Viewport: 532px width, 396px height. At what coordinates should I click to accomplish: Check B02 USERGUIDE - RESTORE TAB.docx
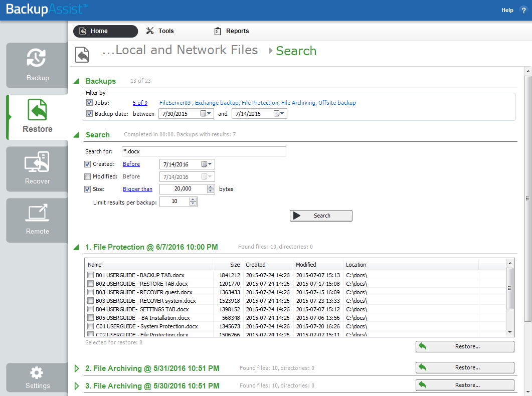point(91,283)
